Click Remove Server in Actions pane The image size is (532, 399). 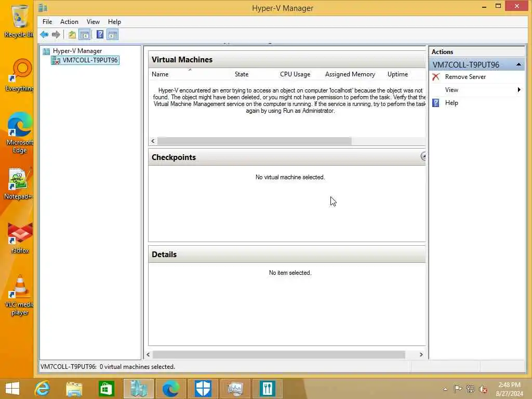coord(465,77)
